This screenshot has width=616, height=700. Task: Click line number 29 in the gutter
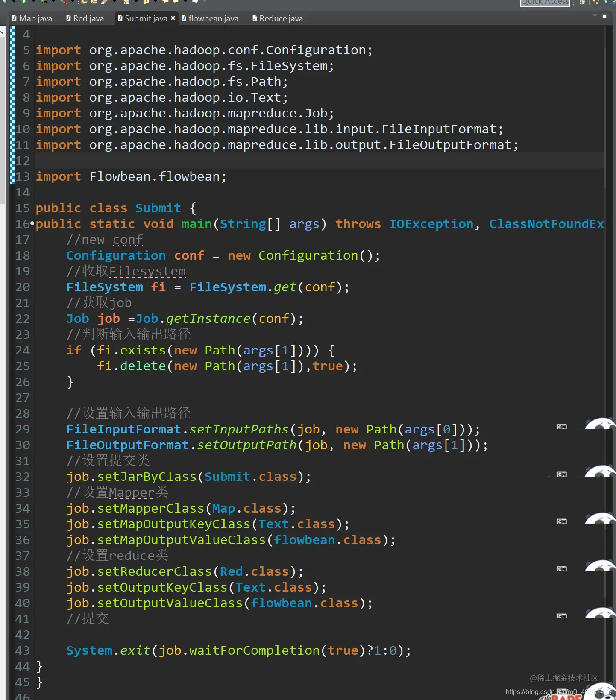pos(23,429)
